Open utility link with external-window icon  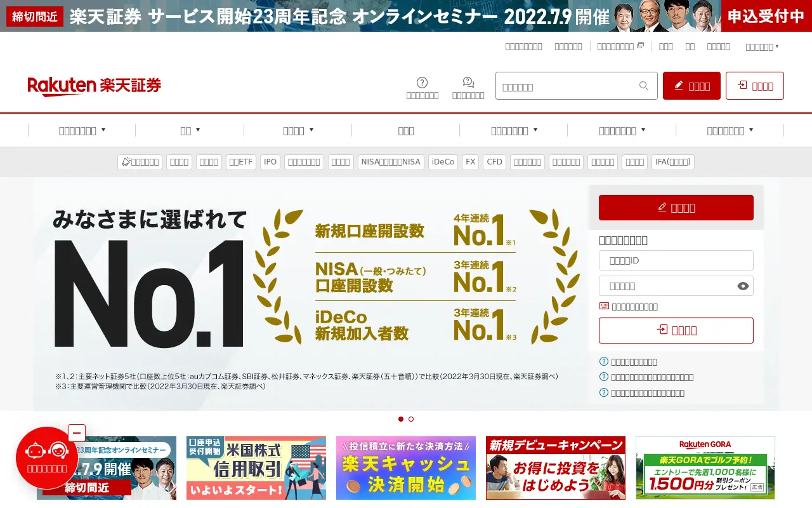coord(620,46)
